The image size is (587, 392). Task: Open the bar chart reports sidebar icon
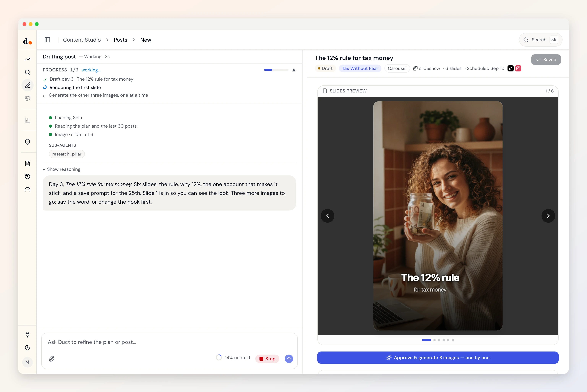click(28, 120)
